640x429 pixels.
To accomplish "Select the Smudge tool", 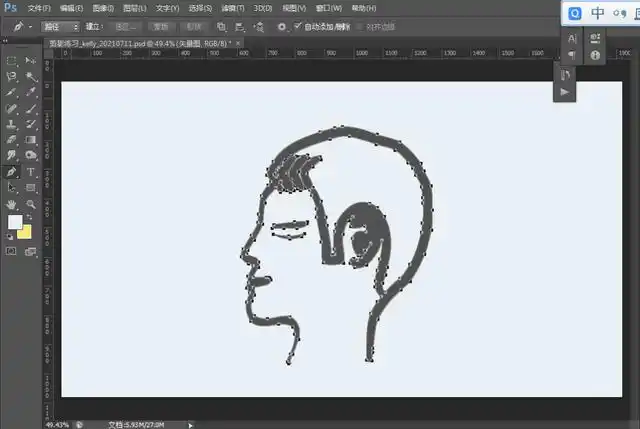I will (x=11, y=155).
